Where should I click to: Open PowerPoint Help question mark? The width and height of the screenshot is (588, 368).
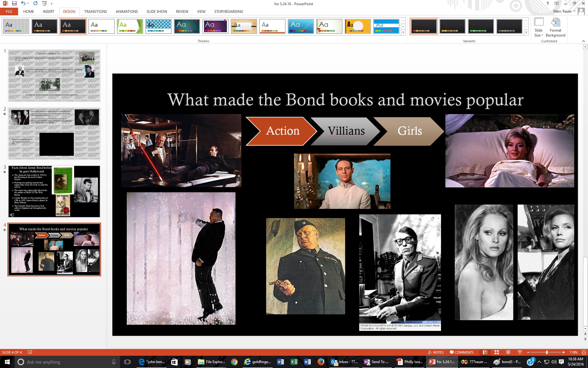[548, 4]
